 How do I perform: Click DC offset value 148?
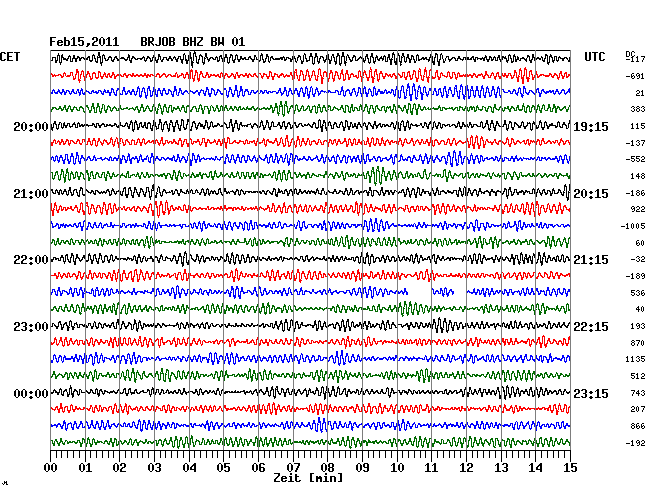point(638,176)
